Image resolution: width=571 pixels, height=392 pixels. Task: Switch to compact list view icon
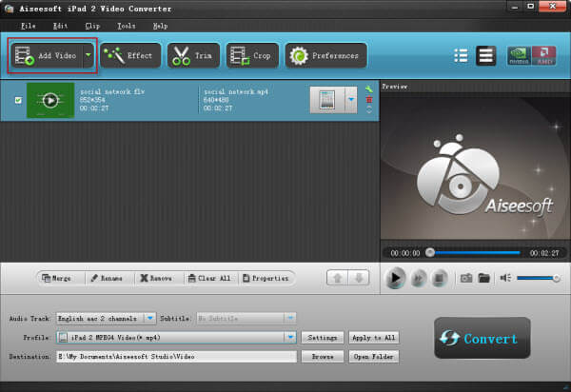click(461, 56)
